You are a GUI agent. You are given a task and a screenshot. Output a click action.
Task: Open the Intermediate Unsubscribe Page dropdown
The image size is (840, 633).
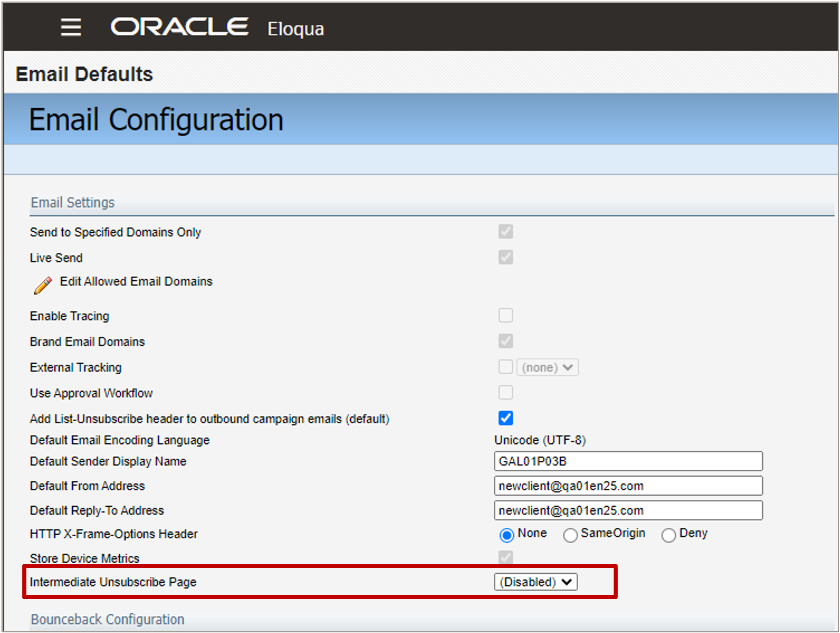pyautogui.click(x=536, y=582)
